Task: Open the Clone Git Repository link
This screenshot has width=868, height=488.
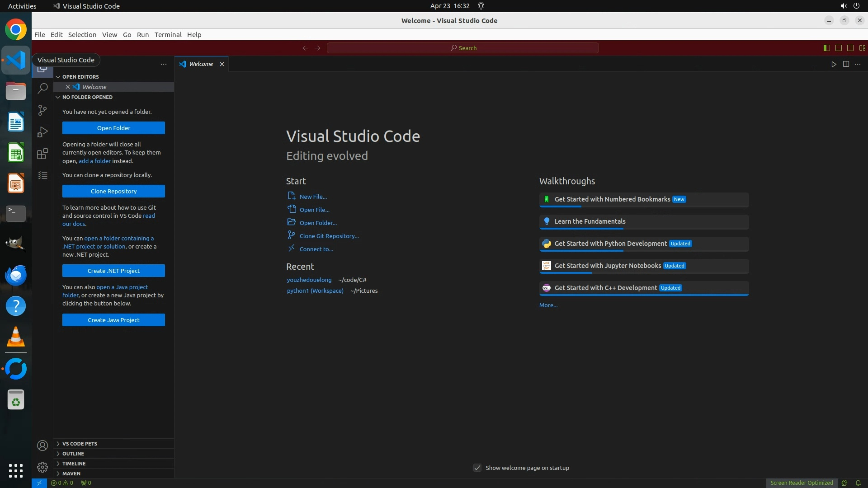Action: [x=329, y=236]
